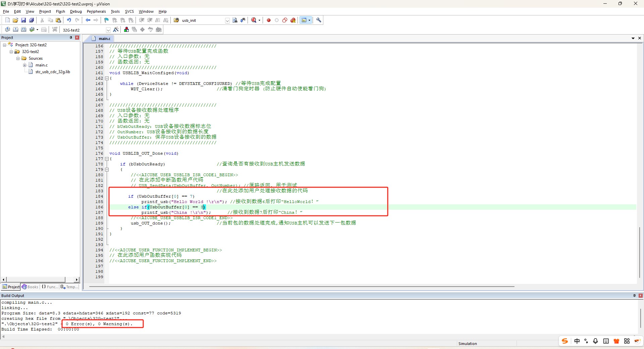Select stc_usb_cdc_32g.lib in project tree

pos(53,72)
